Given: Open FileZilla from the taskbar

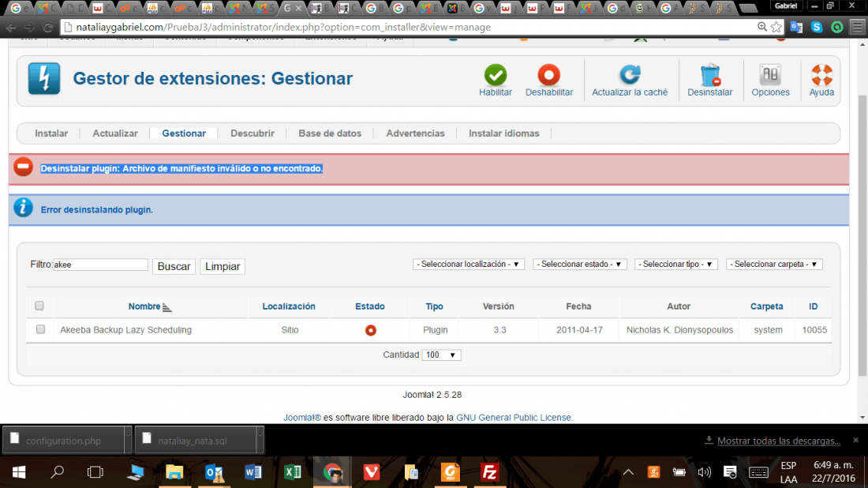Looking at the screenshot, I should pyautogui.click(x=490, y=472).
